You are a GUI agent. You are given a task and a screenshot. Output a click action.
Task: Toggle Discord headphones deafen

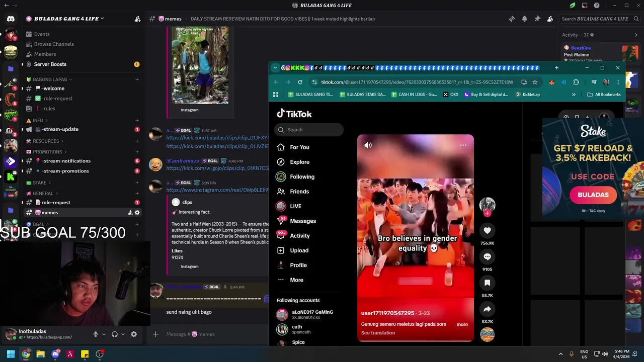[114, 334]
